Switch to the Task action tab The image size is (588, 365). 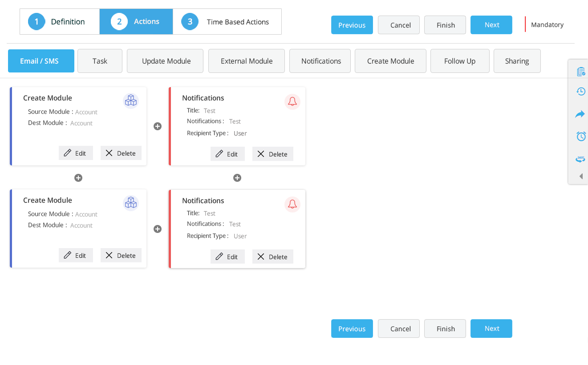[x=100, y=61]
